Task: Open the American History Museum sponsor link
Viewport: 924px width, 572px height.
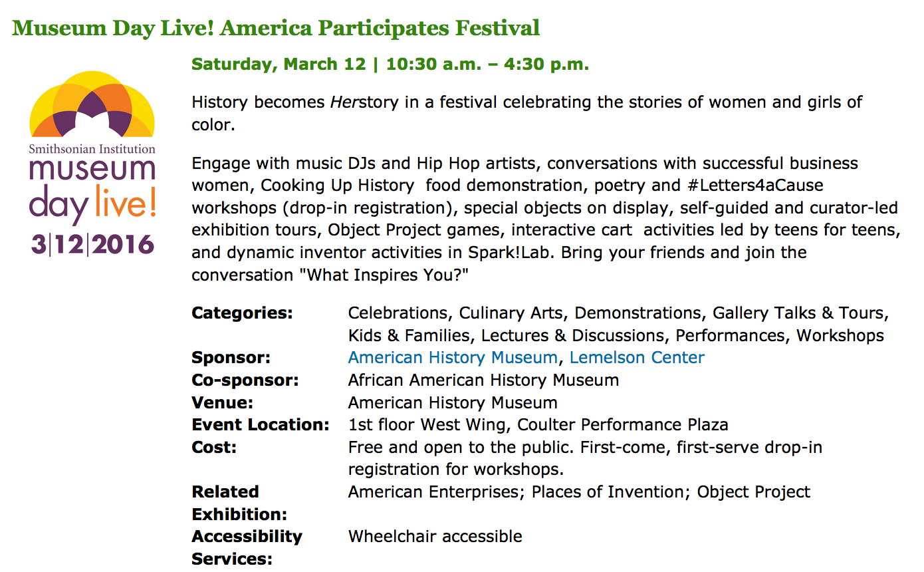Action: pos(452,358)
